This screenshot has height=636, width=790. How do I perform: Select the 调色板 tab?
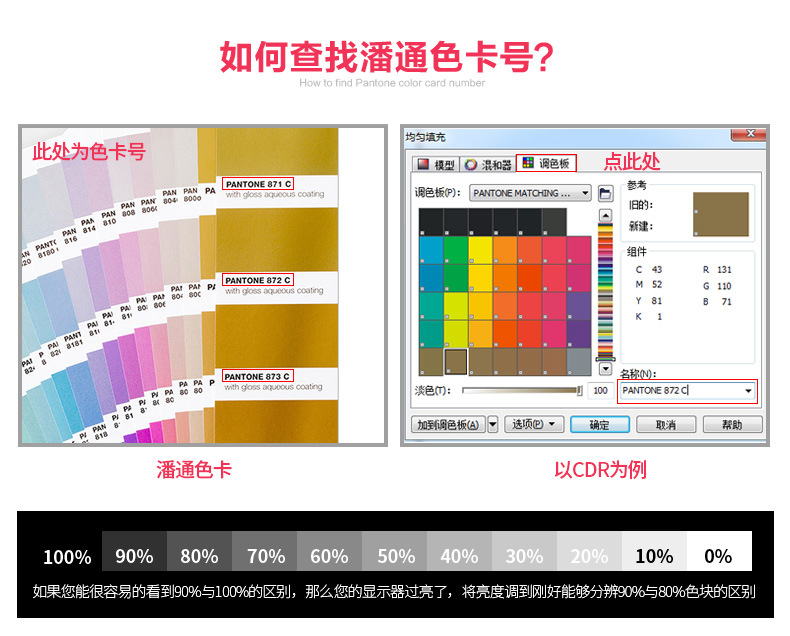click(x=546, y=163)
